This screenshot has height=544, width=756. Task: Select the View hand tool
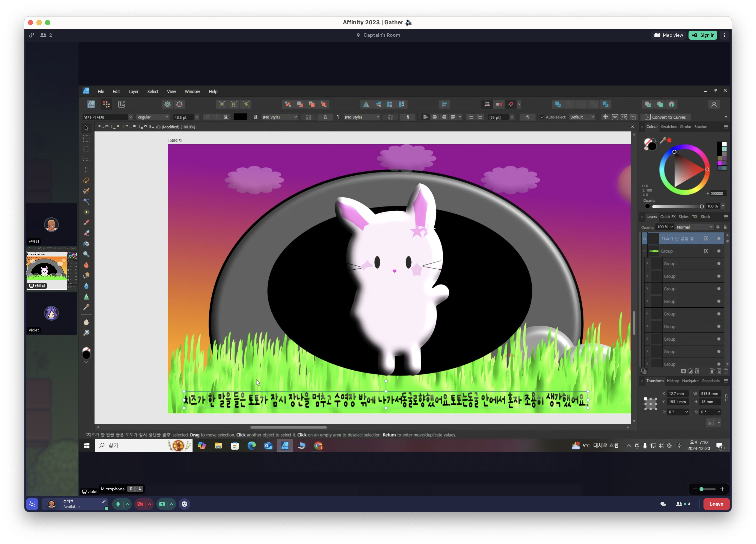[x=86, y=322]
